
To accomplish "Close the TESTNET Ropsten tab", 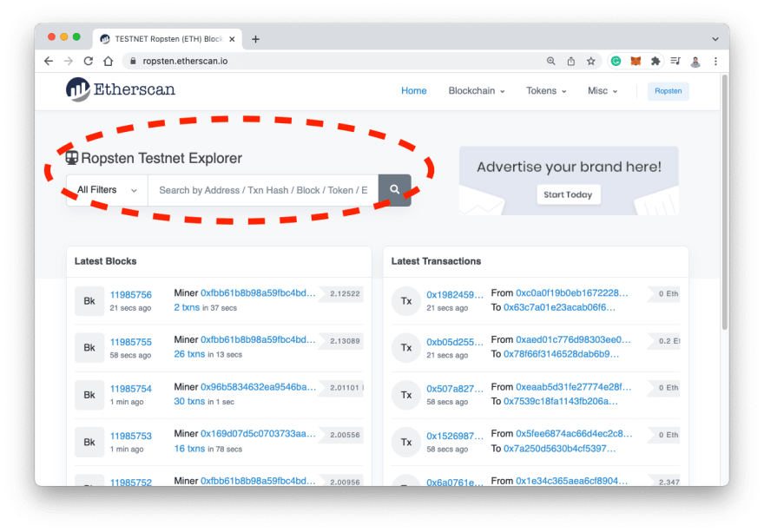I will [232, 39].
